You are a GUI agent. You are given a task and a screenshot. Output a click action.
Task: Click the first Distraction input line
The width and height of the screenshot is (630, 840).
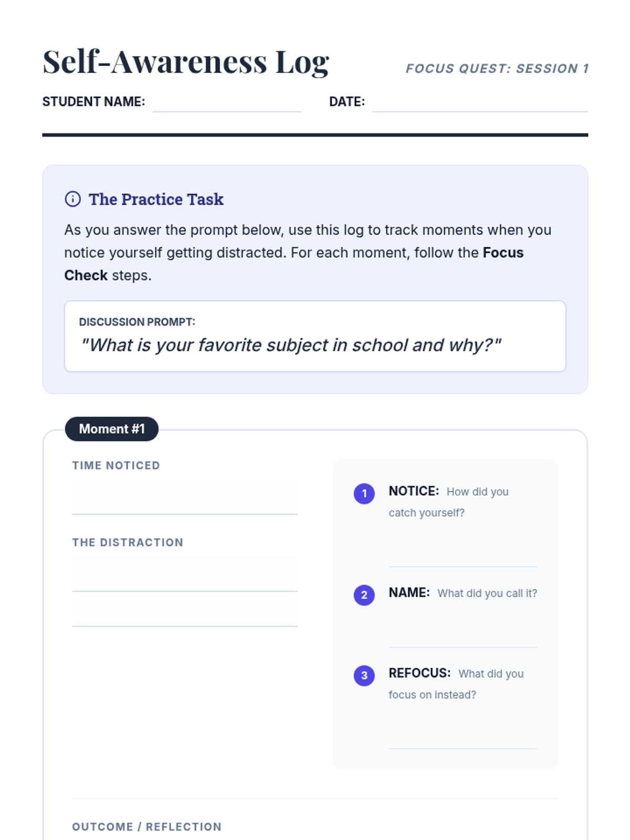185,574
